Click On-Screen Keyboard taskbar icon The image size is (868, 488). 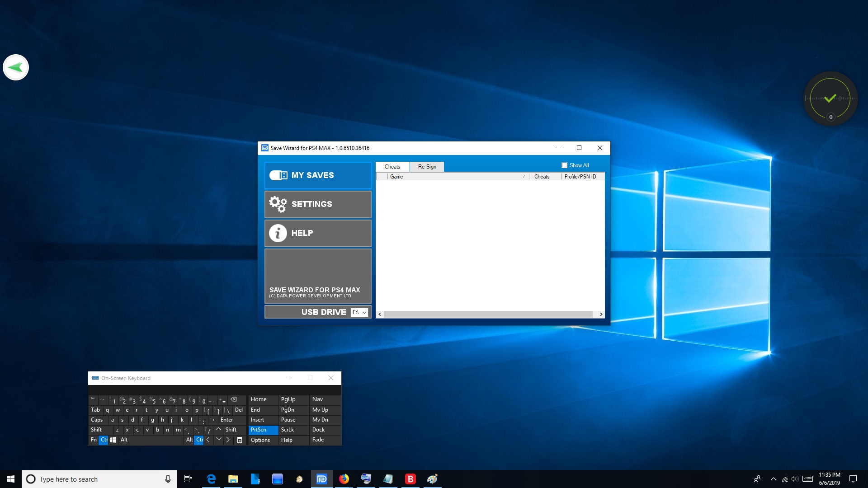tap(366, 479)
